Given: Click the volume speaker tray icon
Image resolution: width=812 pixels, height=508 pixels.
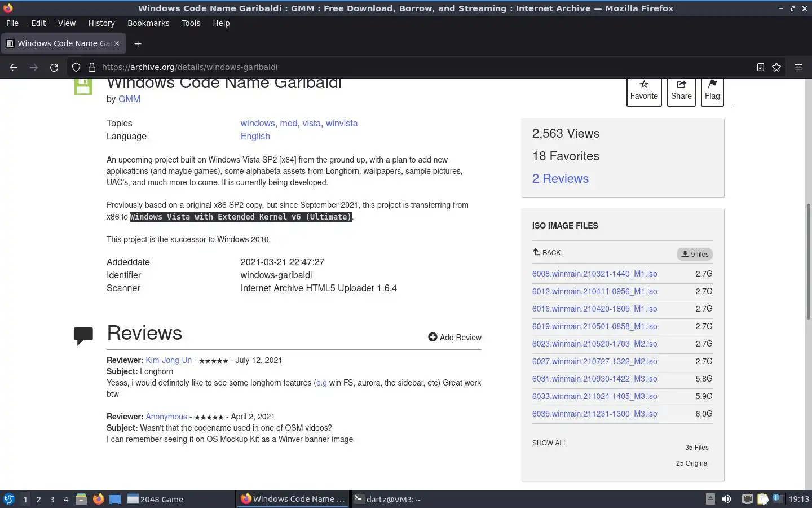Looking at the screenshot, I should pyautogui.click(x=726, y=499).
